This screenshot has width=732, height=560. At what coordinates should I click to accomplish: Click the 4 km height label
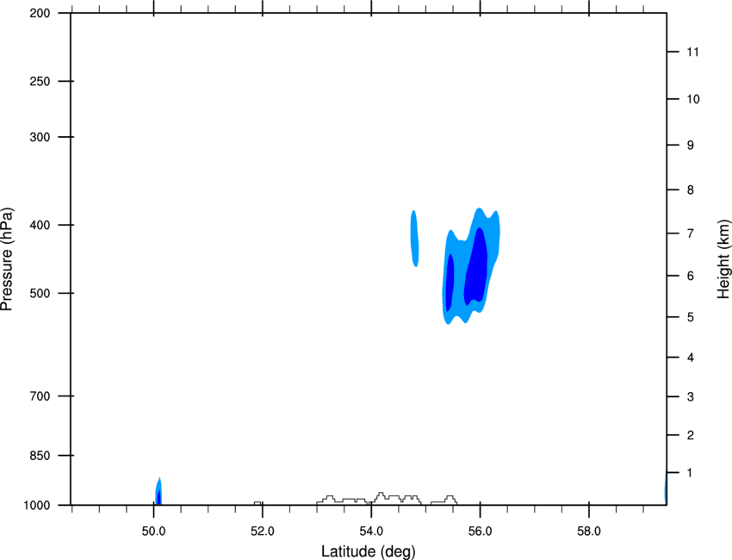(690, 358)
